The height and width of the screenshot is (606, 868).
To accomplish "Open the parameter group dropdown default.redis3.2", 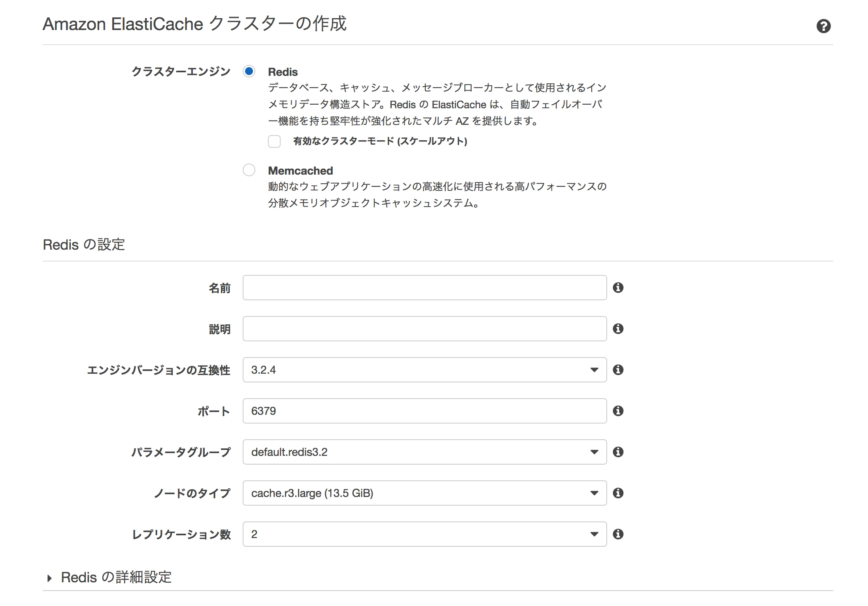I will coord(425,452).
